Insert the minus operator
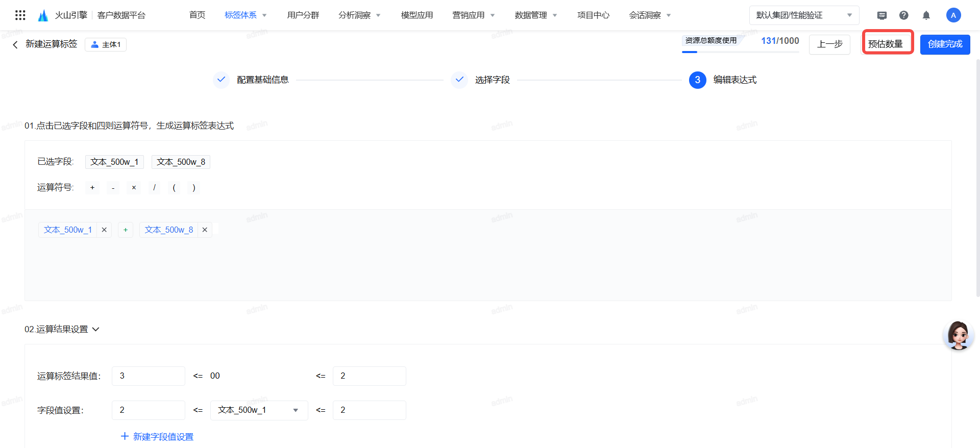 pyautogui.click(x=113, y=188)
